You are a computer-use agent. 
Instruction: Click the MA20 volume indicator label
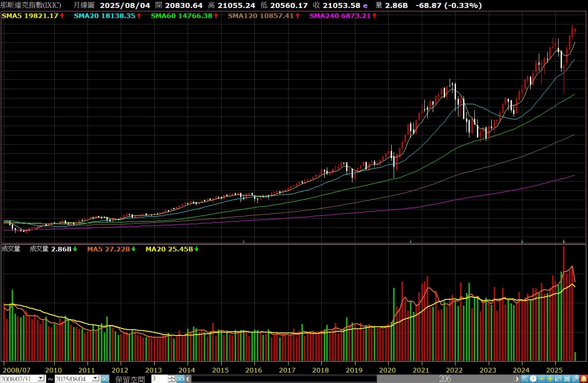(x=169, y=249)
